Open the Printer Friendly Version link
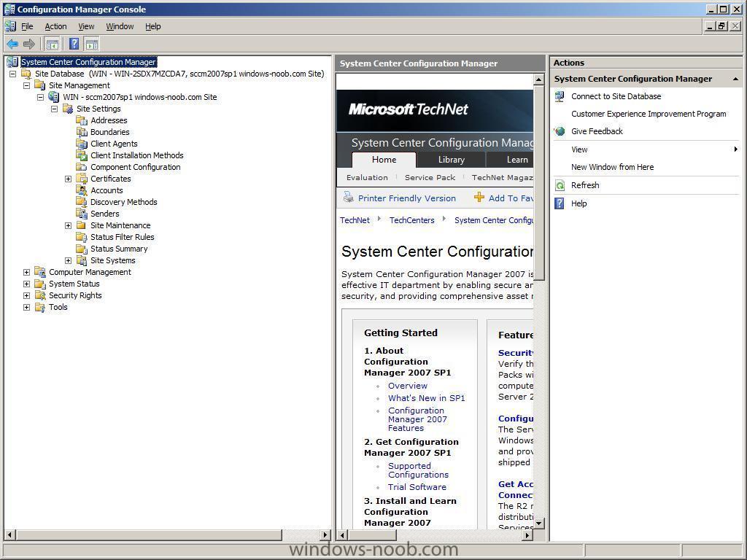 pyautogui.click(x=407, y=198)
